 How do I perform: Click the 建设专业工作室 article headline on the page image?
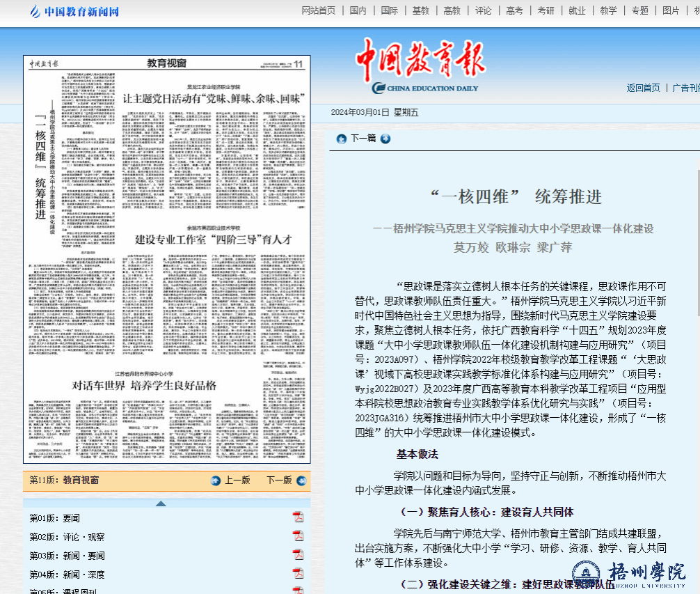pos(213,239)
